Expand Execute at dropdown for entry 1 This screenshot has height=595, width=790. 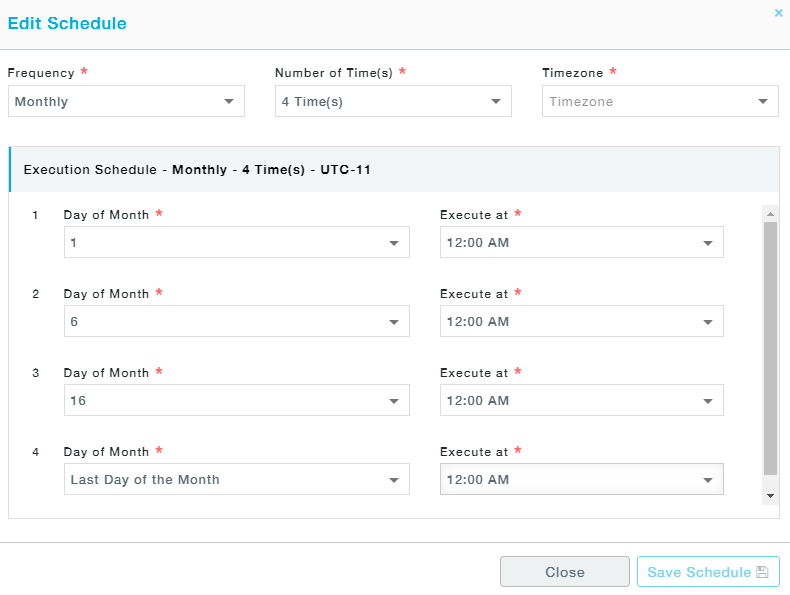point(581,242)
